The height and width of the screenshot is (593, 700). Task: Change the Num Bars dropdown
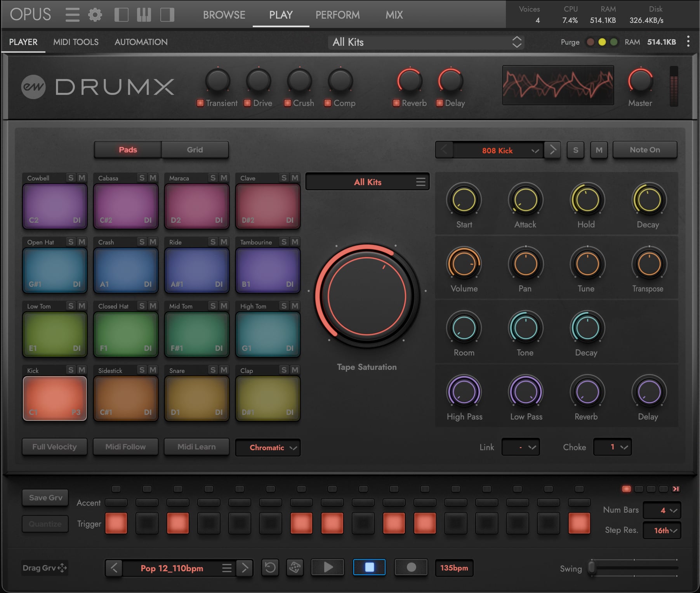[662, 510]
